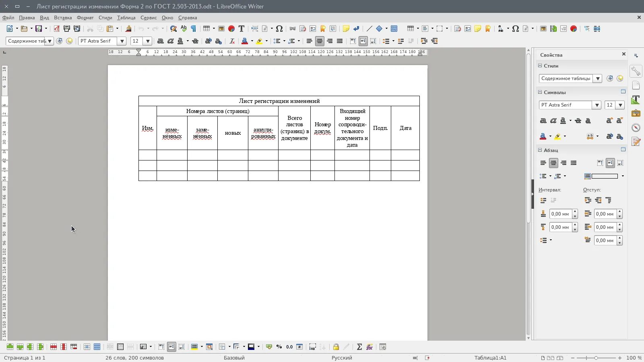
Task: Click 100 % zoom level in status bar
Action: pyautogui.click(x=634, y=358)
